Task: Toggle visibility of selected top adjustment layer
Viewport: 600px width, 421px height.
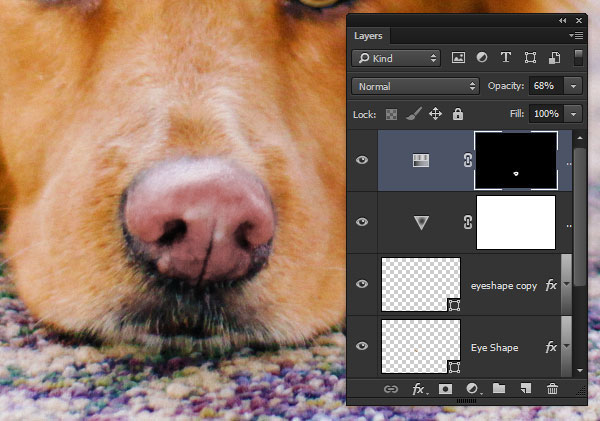Action: coord(362,160)
